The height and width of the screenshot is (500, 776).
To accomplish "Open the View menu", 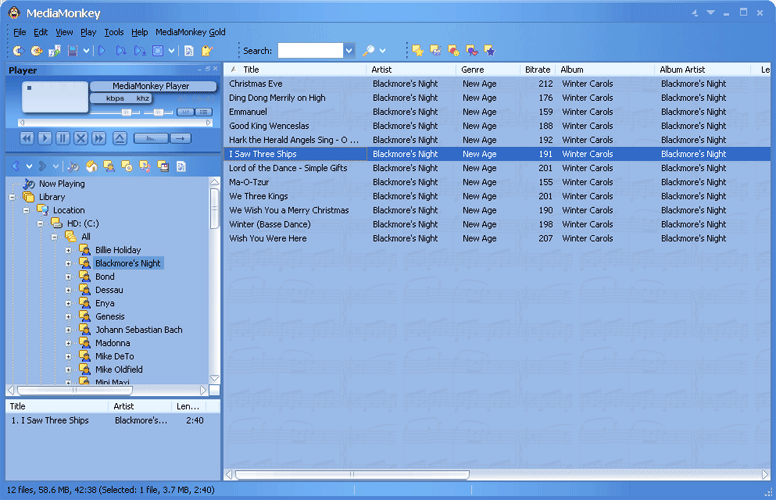I will [x=64, y=32].
